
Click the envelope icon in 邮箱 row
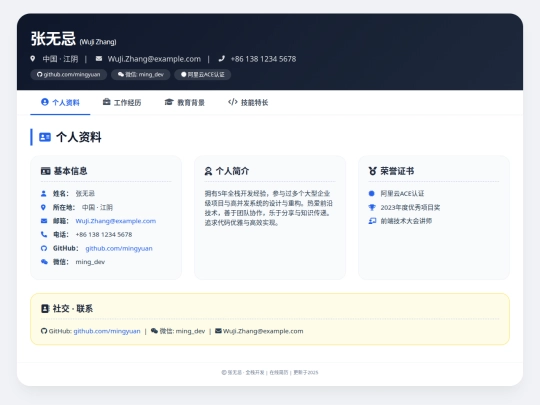(x=44, y=221)
